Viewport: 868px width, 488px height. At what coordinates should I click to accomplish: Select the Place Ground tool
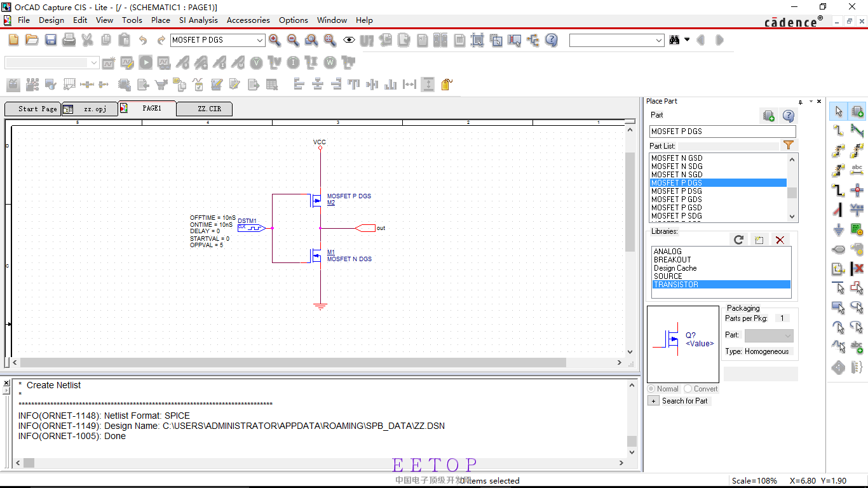(838, 229)
